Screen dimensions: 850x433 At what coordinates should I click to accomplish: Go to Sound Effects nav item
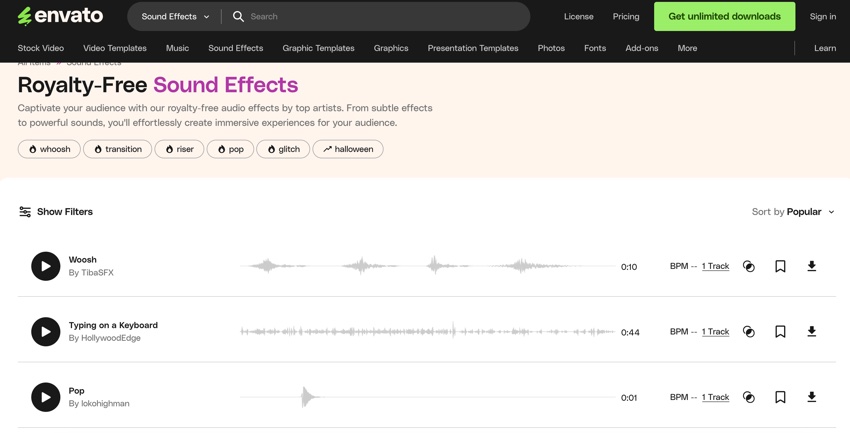tap(236, 48)
